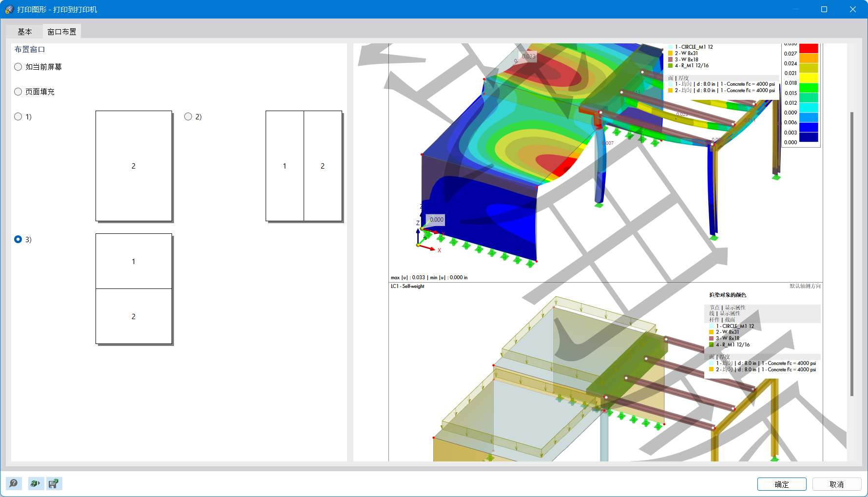Switch to the 基本 tab
The height and width of the screenshot is (497, 868).
(x=25, y=32)
